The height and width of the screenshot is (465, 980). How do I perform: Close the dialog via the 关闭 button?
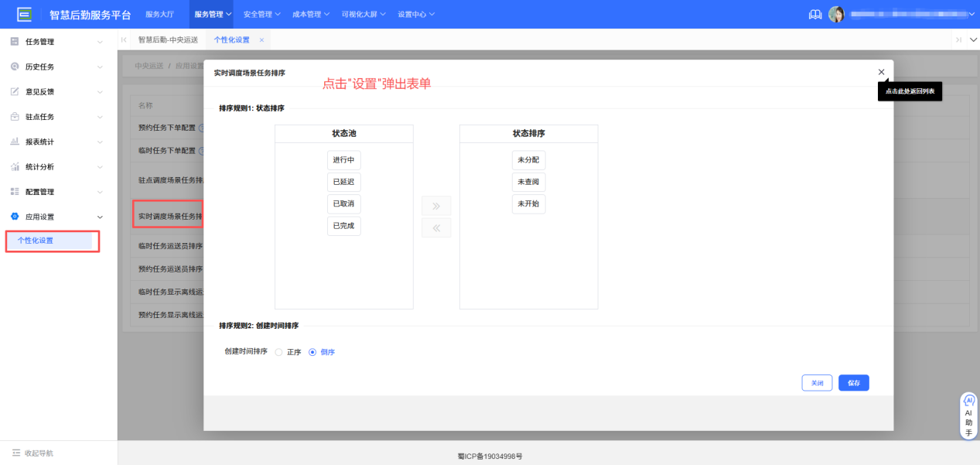pyautogui.click(x=817, y=382)
